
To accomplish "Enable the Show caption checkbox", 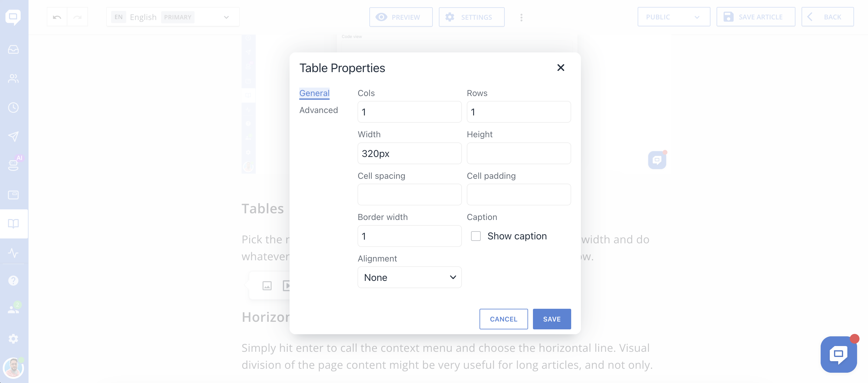I will (476, 236).
